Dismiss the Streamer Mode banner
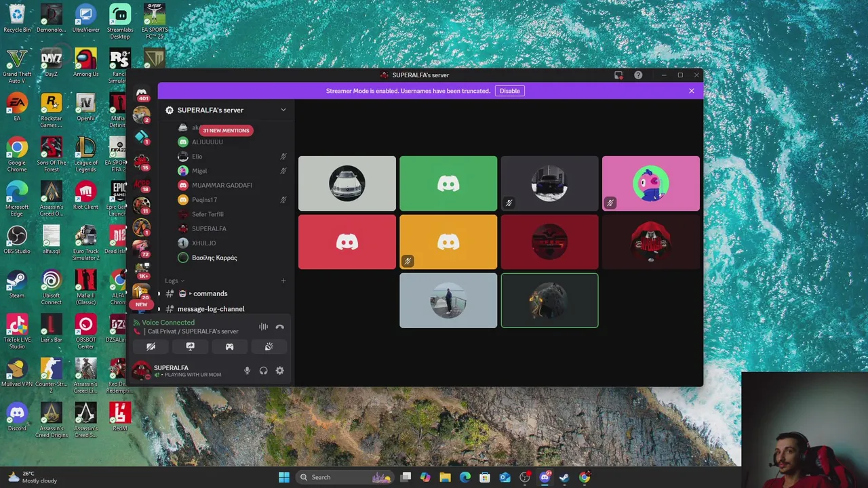 click(x=691, y=91)
